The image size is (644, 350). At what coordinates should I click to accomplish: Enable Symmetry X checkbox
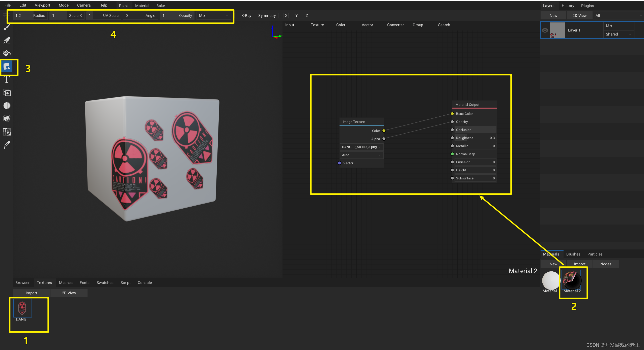pyautogui.click(x=281, y=16)
